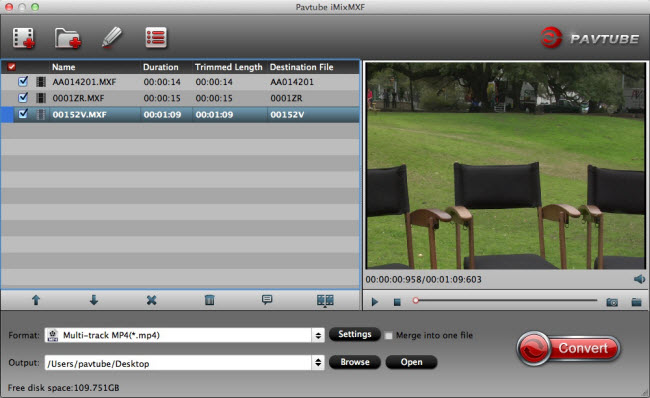Open format Settings
Viewport: 650px width, 398px height.
pos(355,334)
